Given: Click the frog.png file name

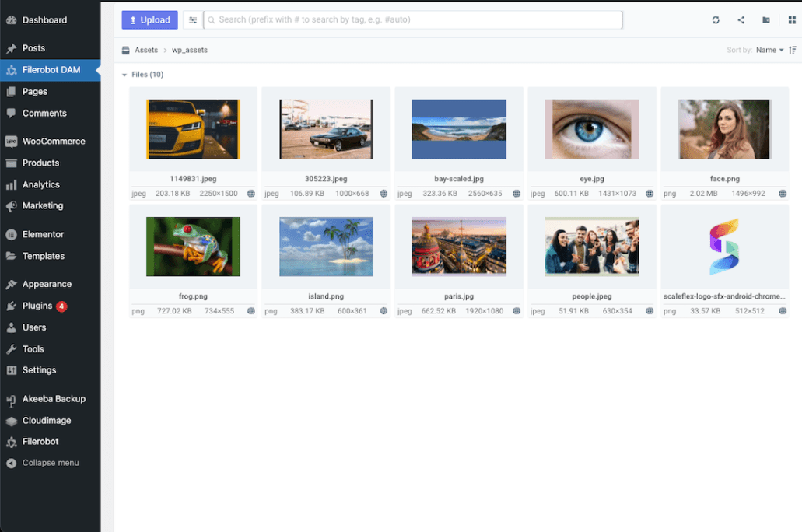Looking at the screenshot, I should tap(193, 296).
